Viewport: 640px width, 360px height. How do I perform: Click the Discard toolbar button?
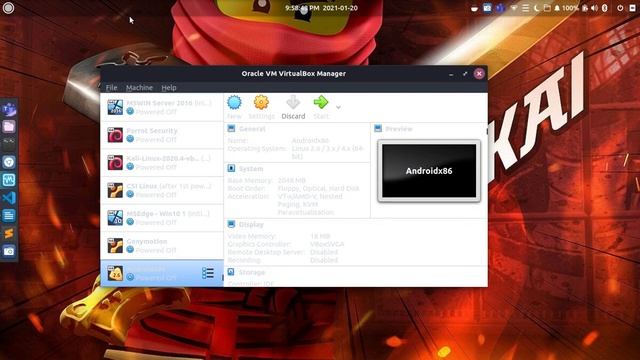(x=293, y=107)
